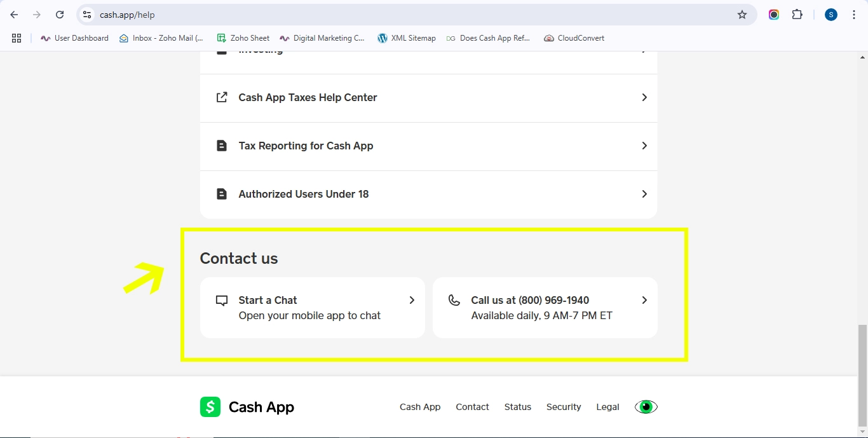Click document icon beside Tax Reporting for Cash App
The height and width of the screenshot is (438, 868).
pyautogui.click(x=222, y=146)
